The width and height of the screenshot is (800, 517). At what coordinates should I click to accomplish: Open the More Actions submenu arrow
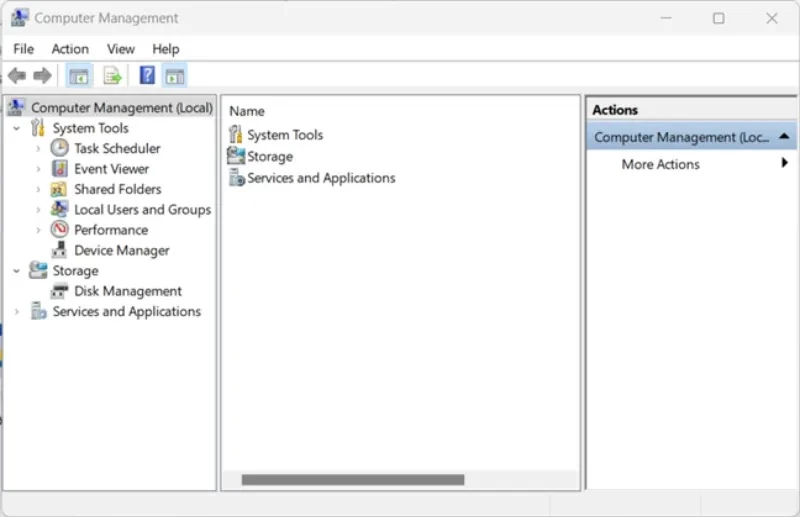[784, 163]
